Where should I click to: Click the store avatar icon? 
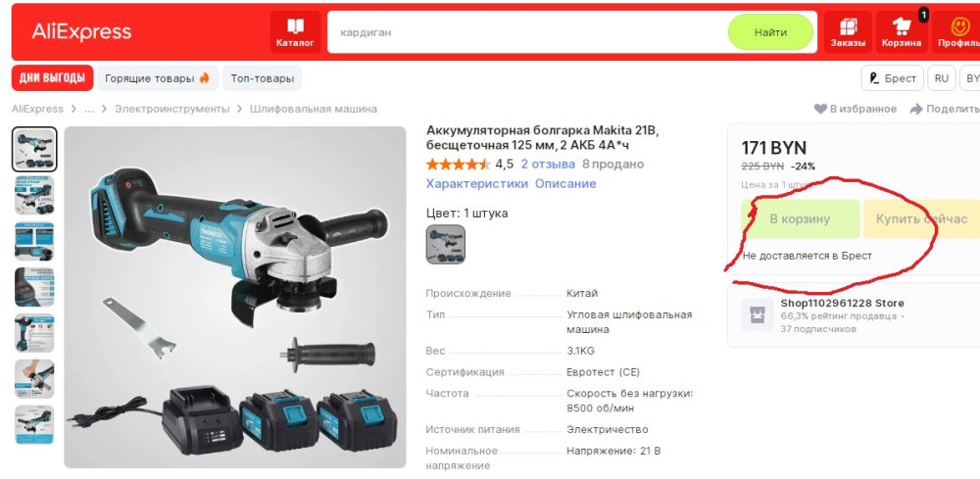coord(757,314)
